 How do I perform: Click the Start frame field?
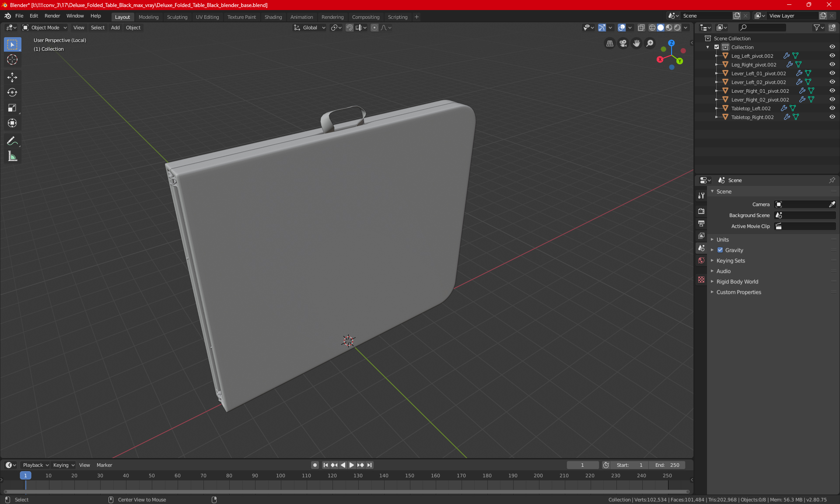click(630, 465)
